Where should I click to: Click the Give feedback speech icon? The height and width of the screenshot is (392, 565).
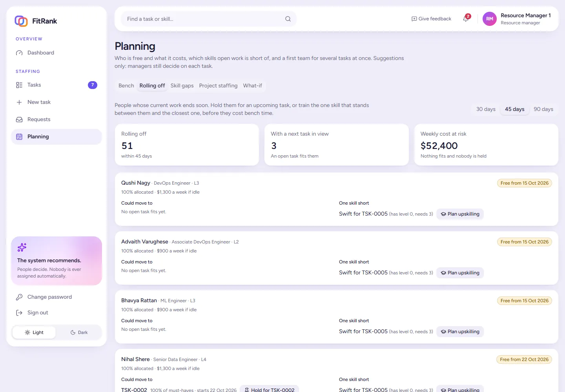(414, 19)
